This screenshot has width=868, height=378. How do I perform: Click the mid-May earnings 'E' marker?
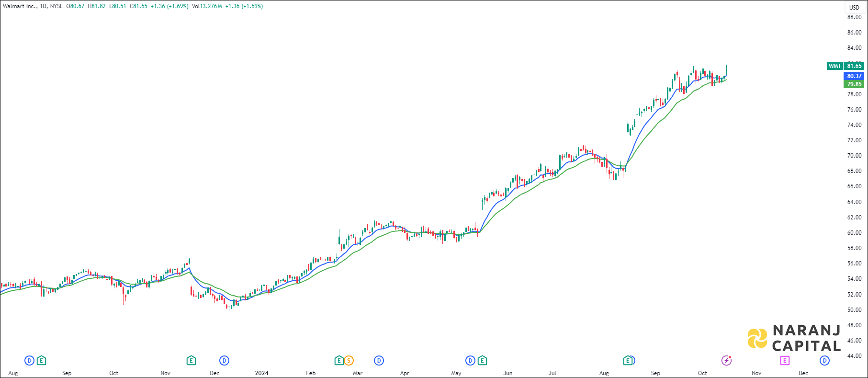pyautogui.click(x=482, y=360)
